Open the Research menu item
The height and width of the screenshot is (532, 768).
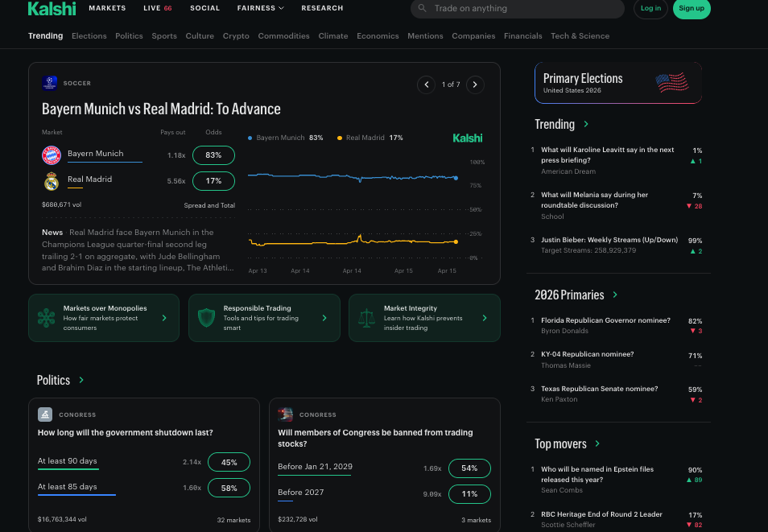click(322, 8)
